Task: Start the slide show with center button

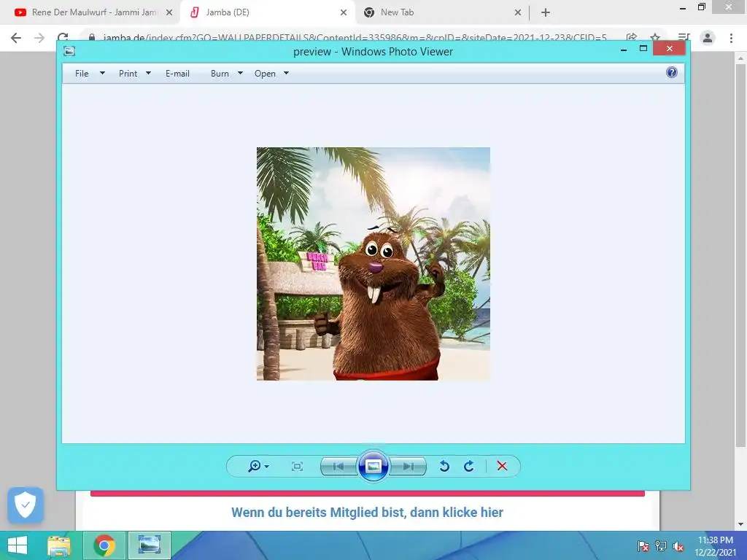Action: click(373, 466)
